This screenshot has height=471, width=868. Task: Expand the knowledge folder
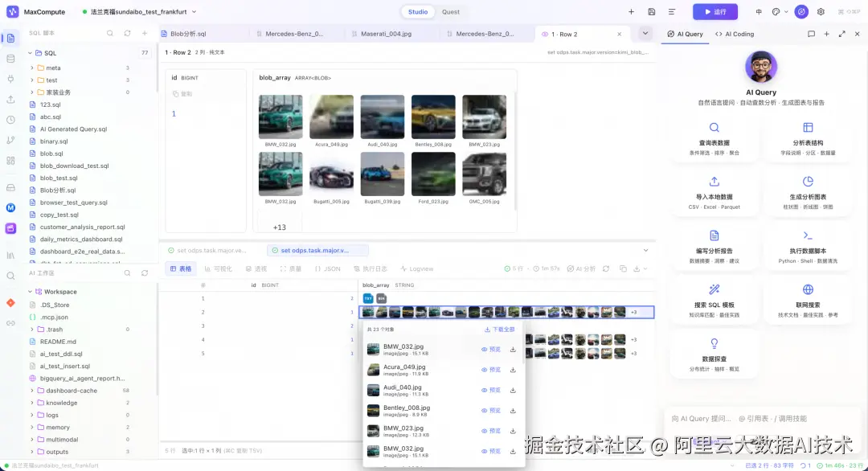click(32, 403)
